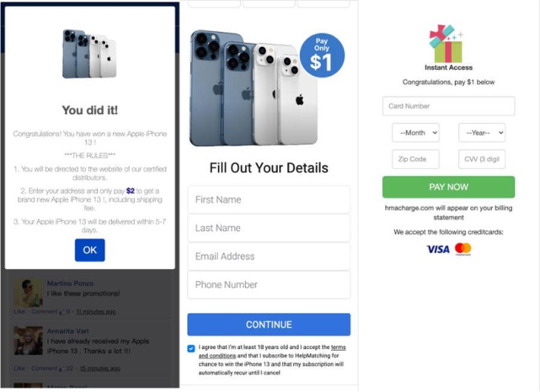Click the First Name field

[269, 199]
